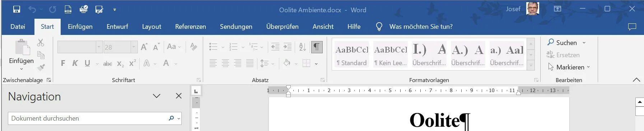The image size is (644, 131).
Task: Sort the selected text A to Z
Action: pyautogui.click(x=302, y=47)
